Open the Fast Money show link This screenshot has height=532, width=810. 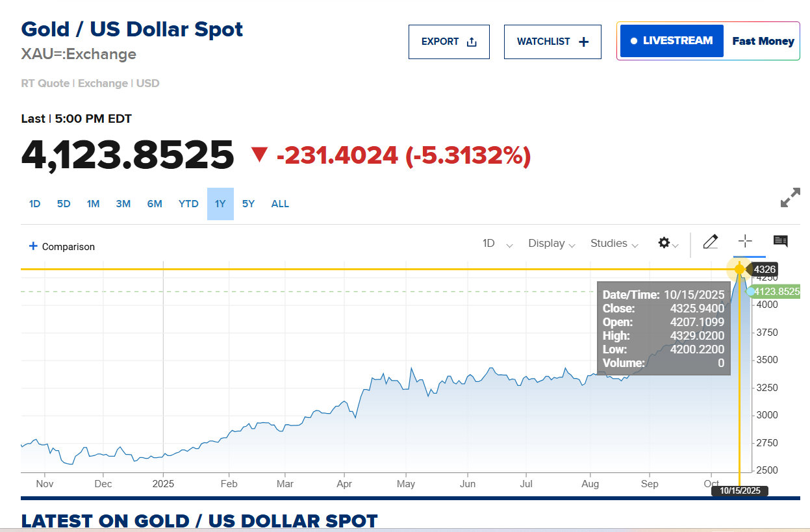tap(763, 41)
